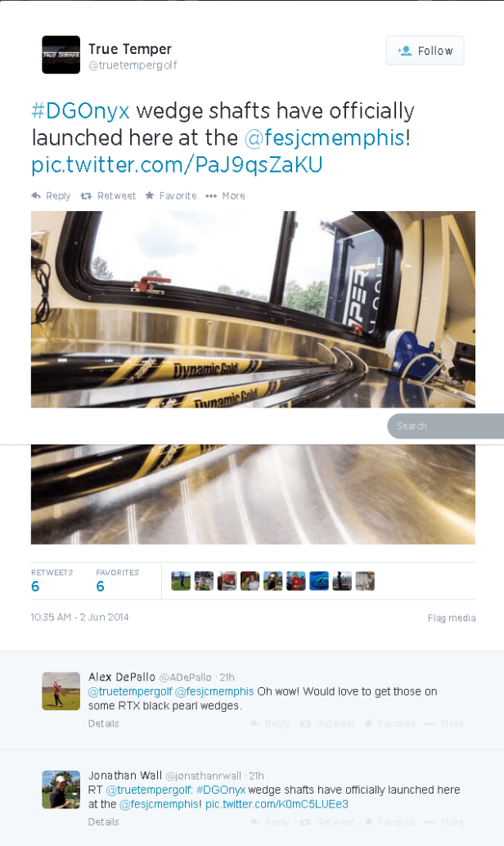This screenshot has width=504, height=846.
Task: Click into the Search field
Action: [446, 426]
